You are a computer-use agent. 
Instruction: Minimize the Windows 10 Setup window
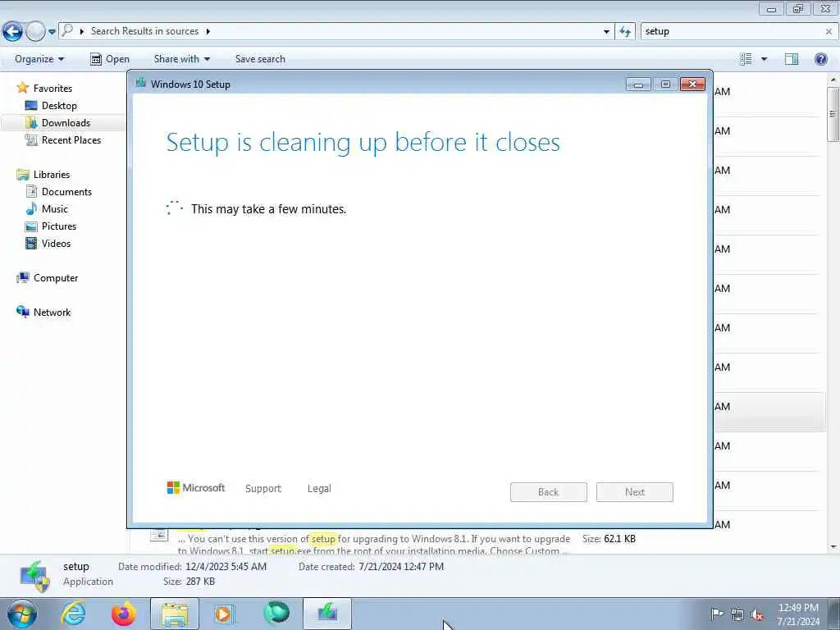[x=638, y=84]
